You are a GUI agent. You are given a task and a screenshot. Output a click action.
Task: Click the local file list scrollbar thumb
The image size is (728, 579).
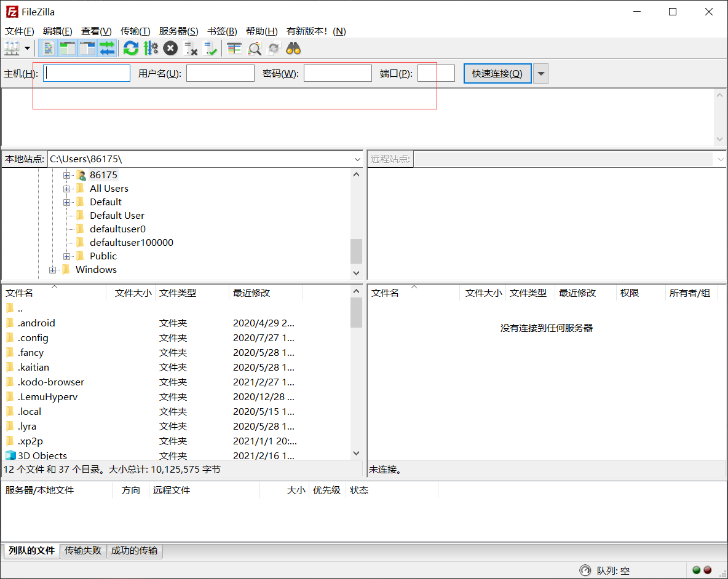click(x=356, y=313)
